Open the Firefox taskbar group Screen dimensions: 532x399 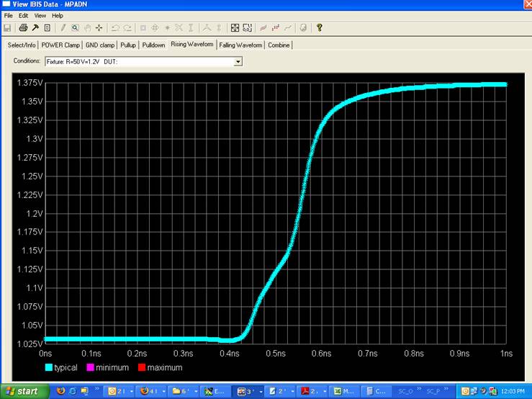click(151, 391)
